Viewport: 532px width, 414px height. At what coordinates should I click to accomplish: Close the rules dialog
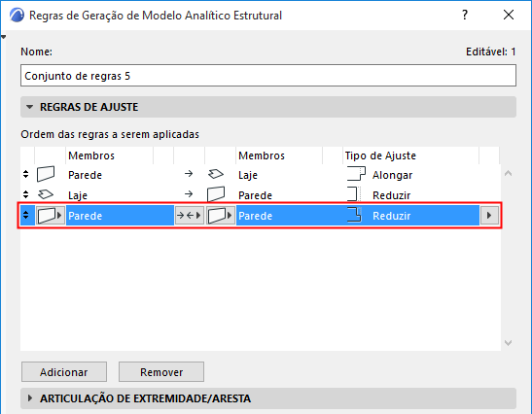pos(509,15)
